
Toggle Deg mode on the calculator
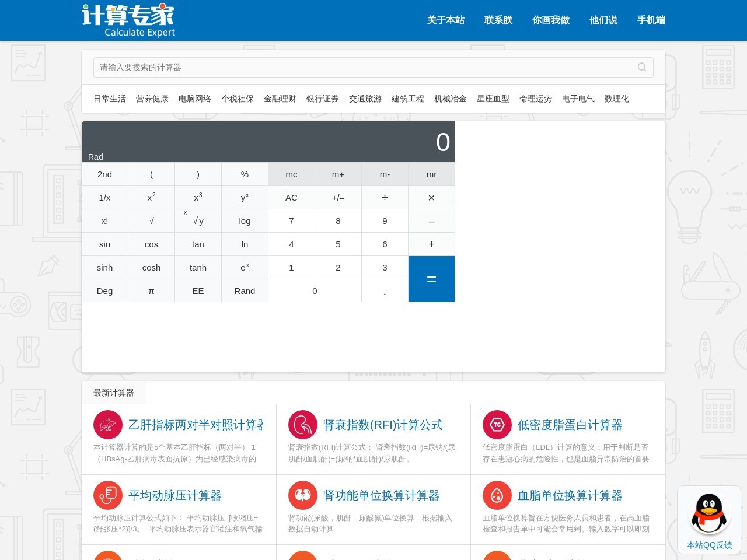click(104, 290)
